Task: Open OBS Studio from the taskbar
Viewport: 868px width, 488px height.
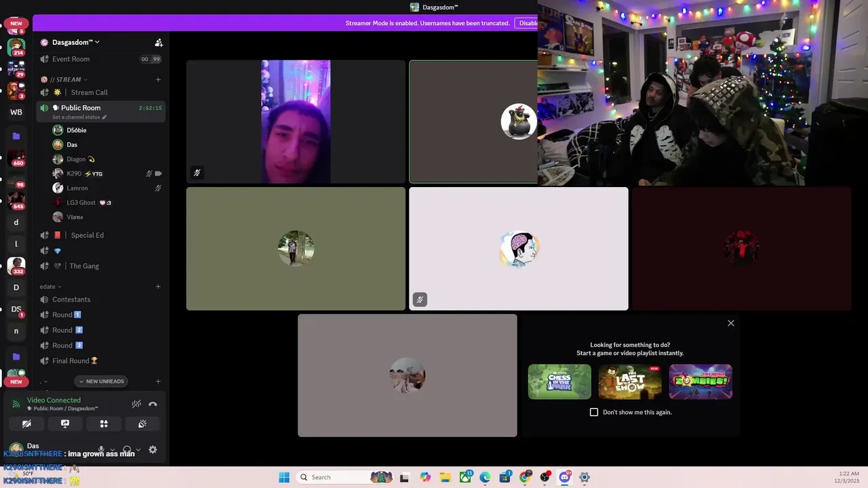Action: (x=545, y=477)
